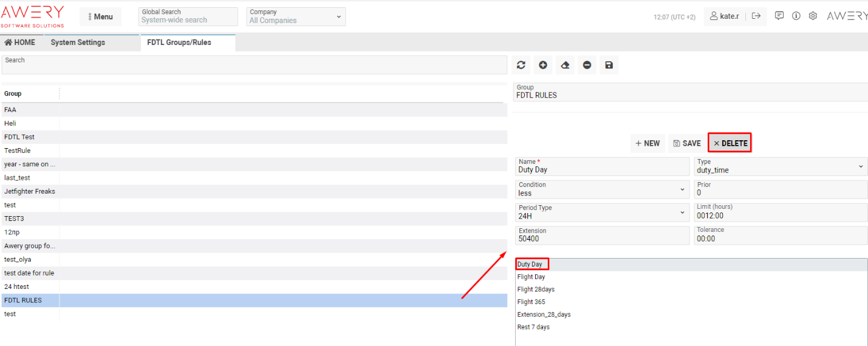This screenshot has width=868, height=346.
Task: Remove group using minus circle icon
Action: click(x=587, y=66)
